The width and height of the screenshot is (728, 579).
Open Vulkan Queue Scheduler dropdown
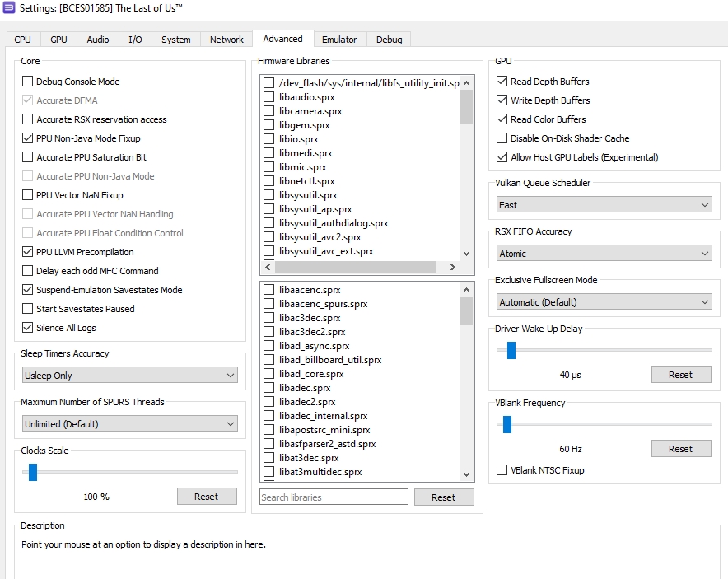604,205
